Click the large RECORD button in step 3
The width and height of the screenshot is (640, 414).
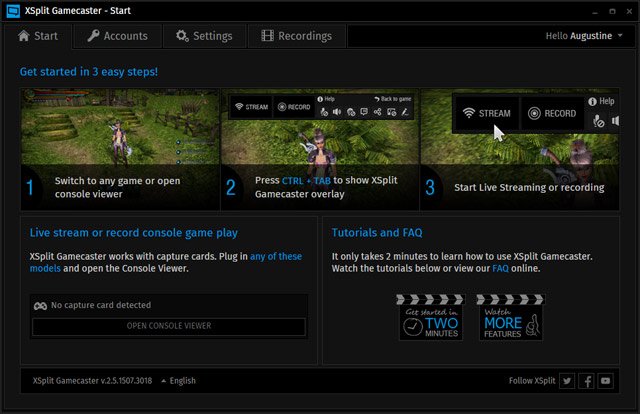(x=552, y=113)
